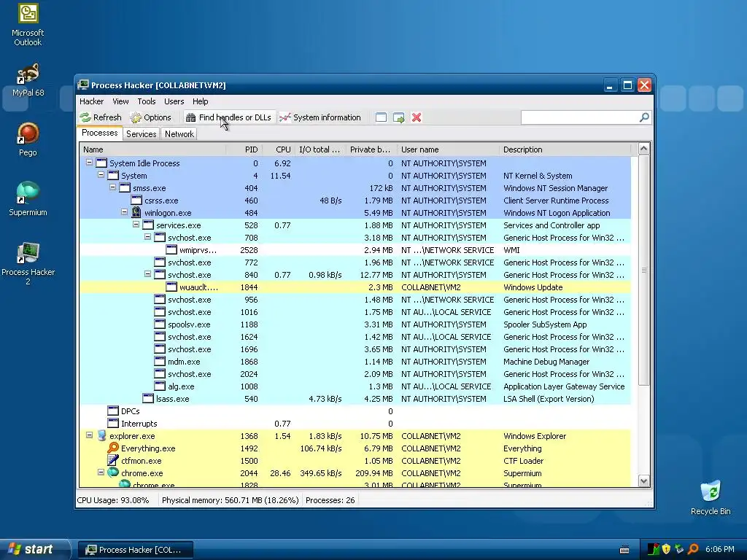This screenshot has height=560, width=747.
Task: Select the lsass.exe process row
Action: [355, 399]
